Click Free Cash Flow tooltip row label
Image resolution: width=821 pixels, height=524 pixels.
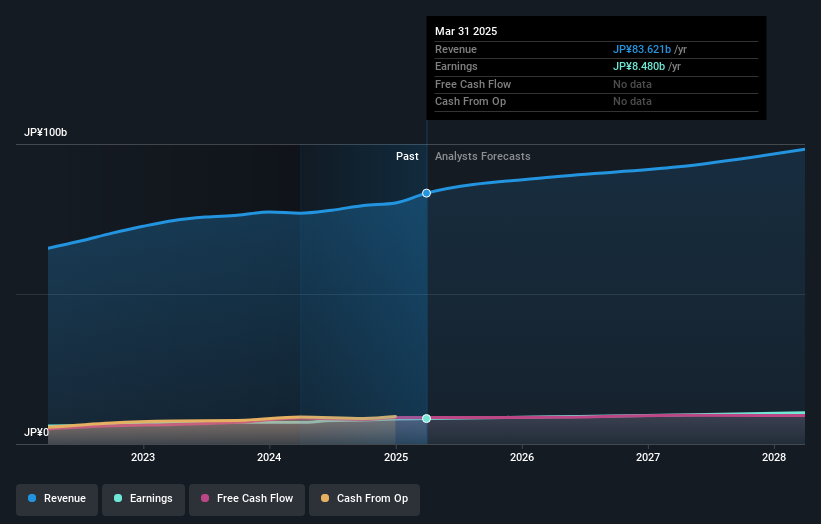[473, 84]
